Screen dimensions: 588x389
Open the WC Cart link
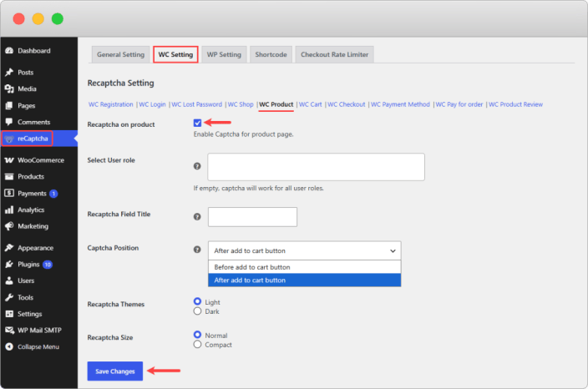coord(310,104)
